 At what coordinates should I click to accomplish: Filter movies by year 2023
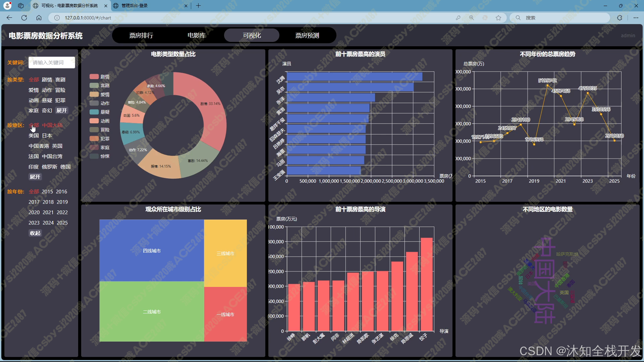click(x=34, y=223)
